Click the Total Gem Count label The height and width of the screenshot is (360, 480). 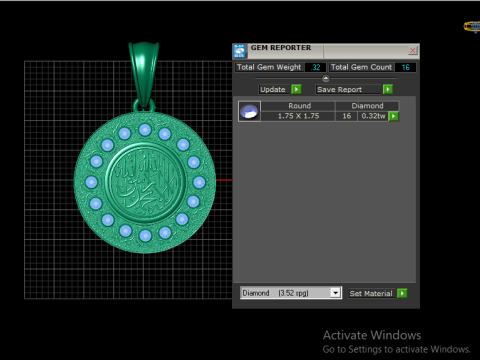point(361,67)
